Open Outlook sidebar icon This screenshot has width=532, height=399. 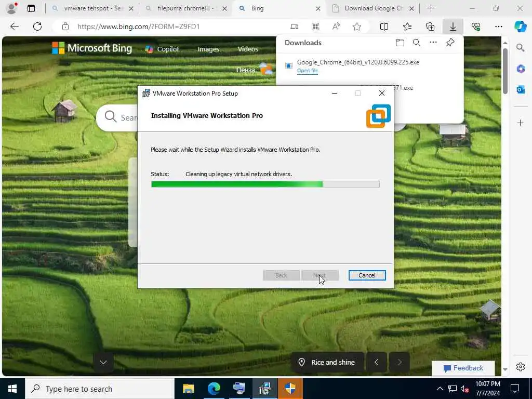[x=521, y=89]
